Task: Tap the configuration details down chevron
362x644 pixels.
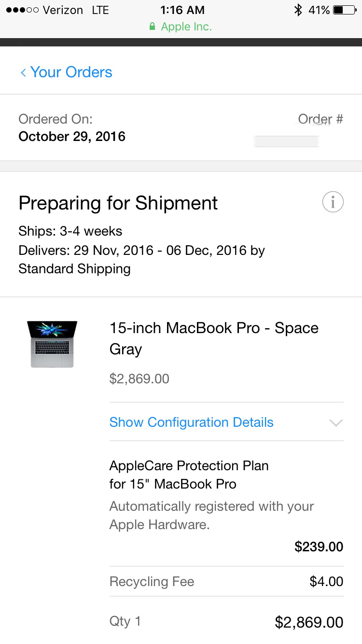Action: click(x=335, y=423)
